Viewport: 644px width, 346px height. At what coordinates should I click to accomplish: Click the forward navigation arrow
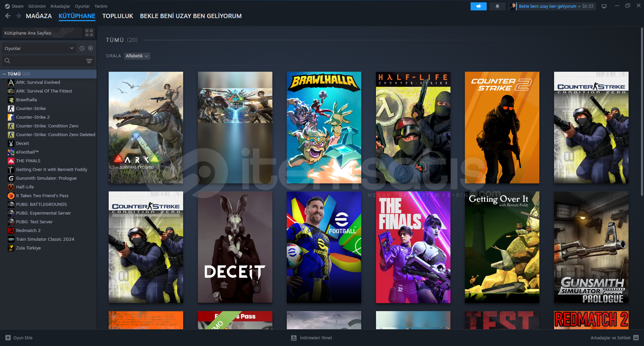click(x=18, y=16)
